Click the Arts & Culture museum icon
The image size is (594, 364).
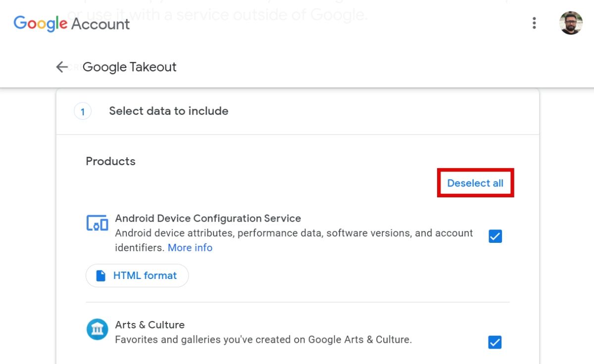[x=97, y=329]
